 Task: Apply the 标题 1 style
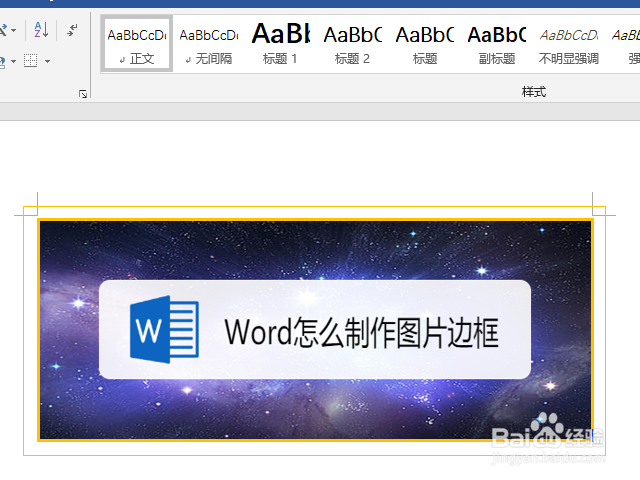pyautogui.click(x=280, y=44)
